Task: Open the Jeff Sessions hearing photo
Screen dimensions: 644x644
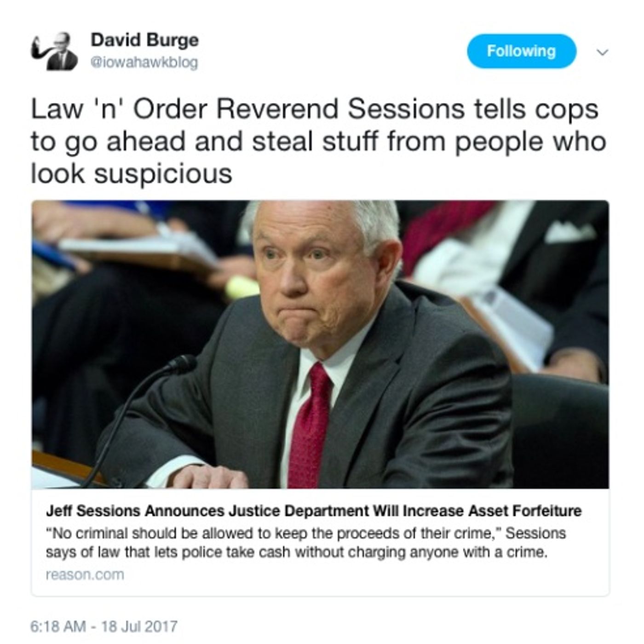Action: tap(320, 344)
